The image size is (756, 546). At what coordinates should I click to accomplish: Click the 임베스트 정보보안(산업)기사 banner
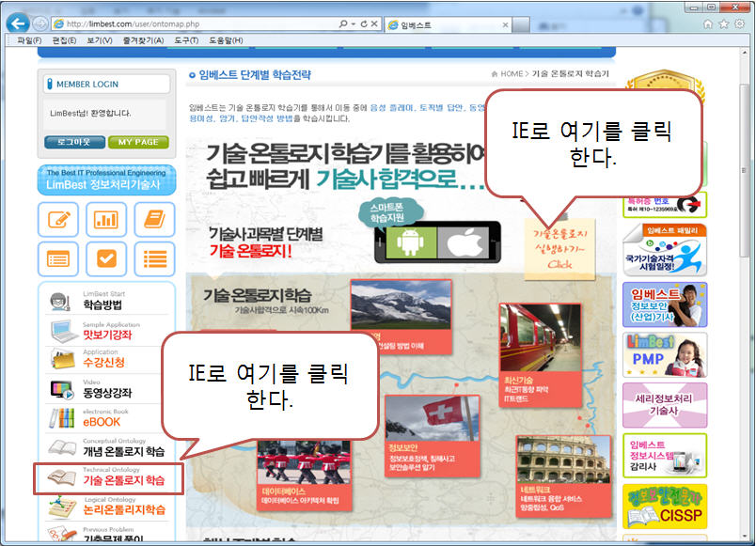[x=665, y=305]
